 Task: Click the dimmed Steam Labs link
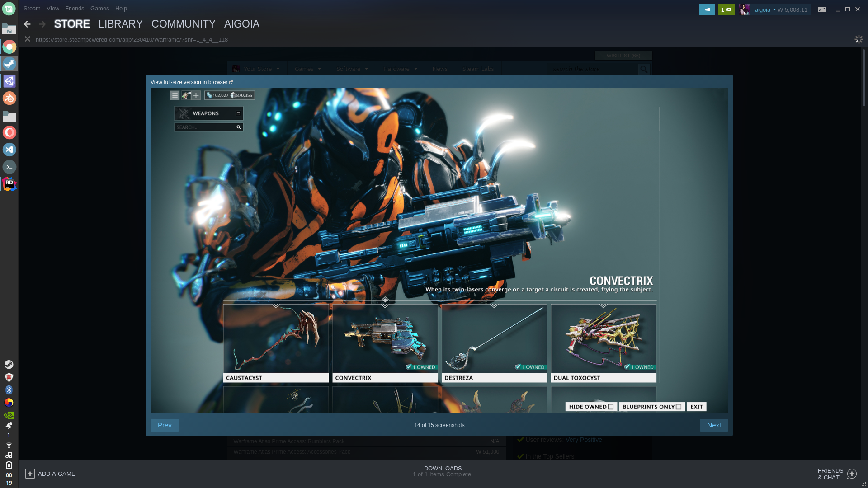pyautogui.click(x=478, y=69)
